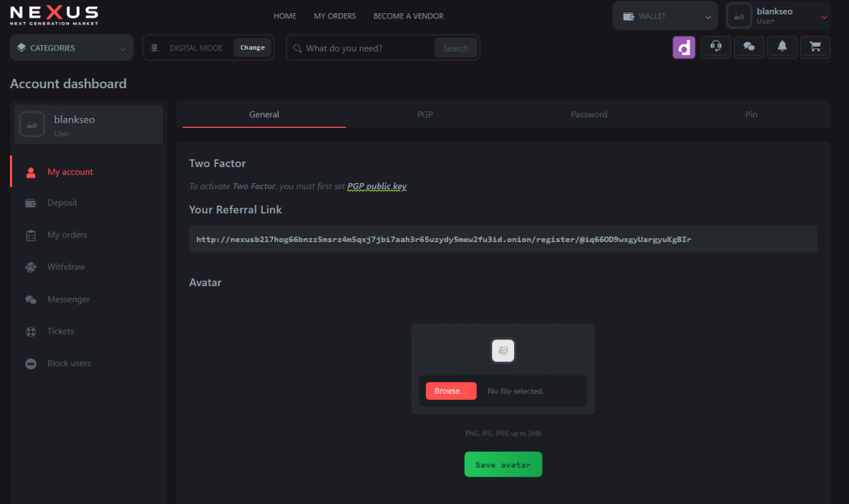This screenshot has width=849, height=504.
Task: Switch to the Password tab
Action: point(589,114)
